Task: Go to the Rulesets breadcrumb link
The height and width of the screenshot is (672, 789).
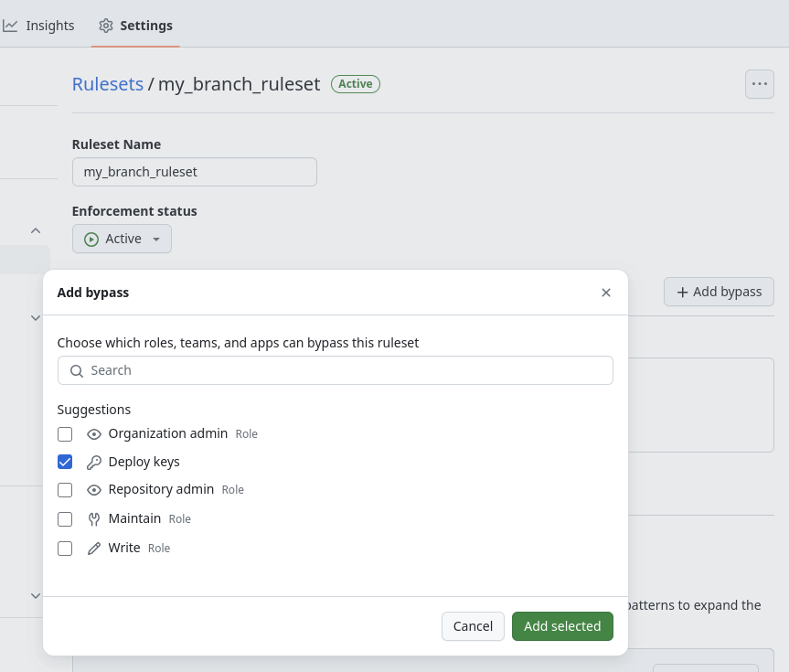Action: [x=108, y=84]
